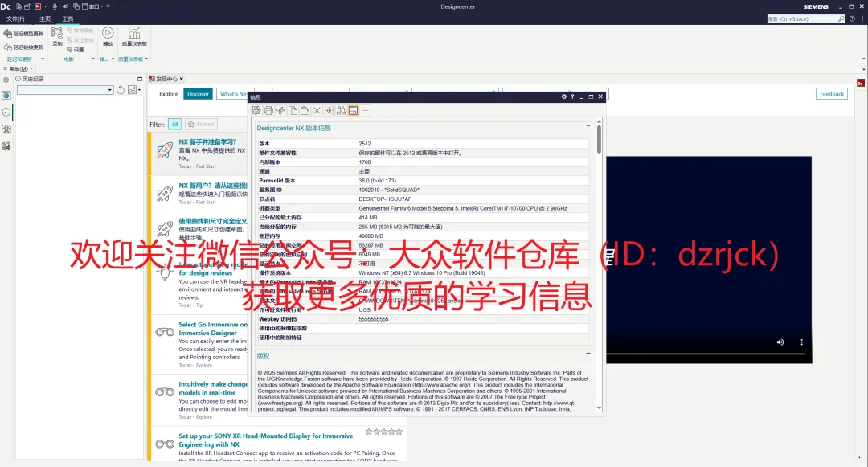
Task: Expand the 质量仪表板 group dropdown
Action: [146, 59]
